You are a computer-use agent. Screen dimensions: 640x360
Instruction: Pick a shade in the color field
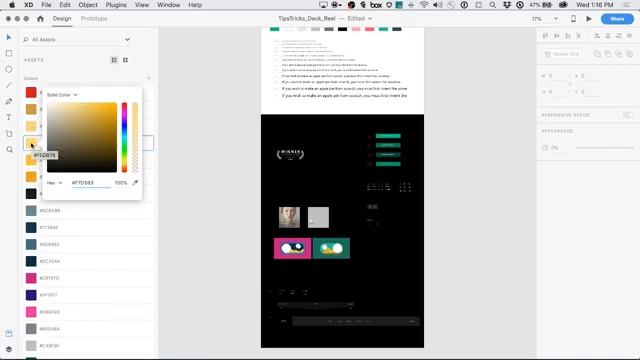click(x=82, y=138)
